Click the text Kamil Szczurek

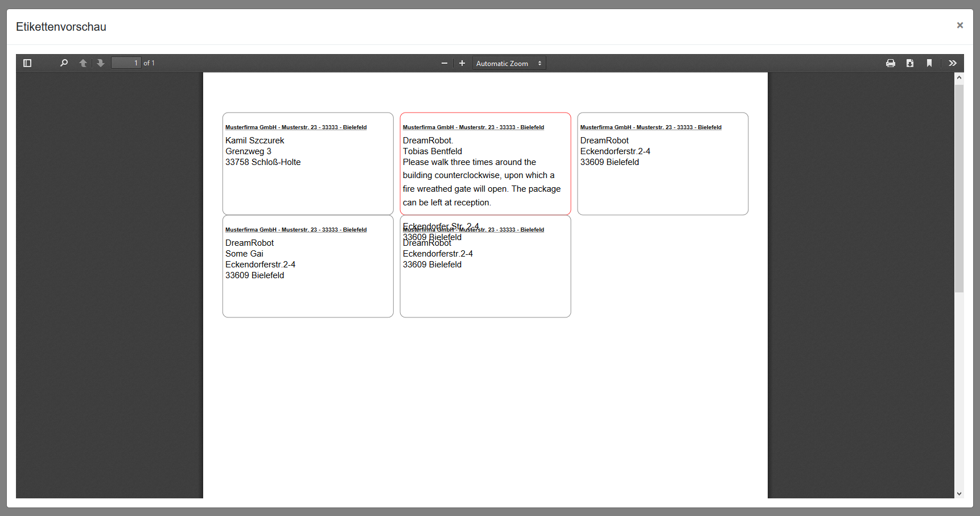coord(254,141)
